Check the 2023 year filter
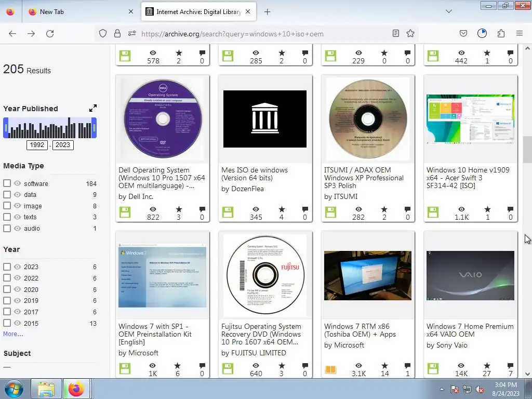532x399 pixels. point(7,267)
